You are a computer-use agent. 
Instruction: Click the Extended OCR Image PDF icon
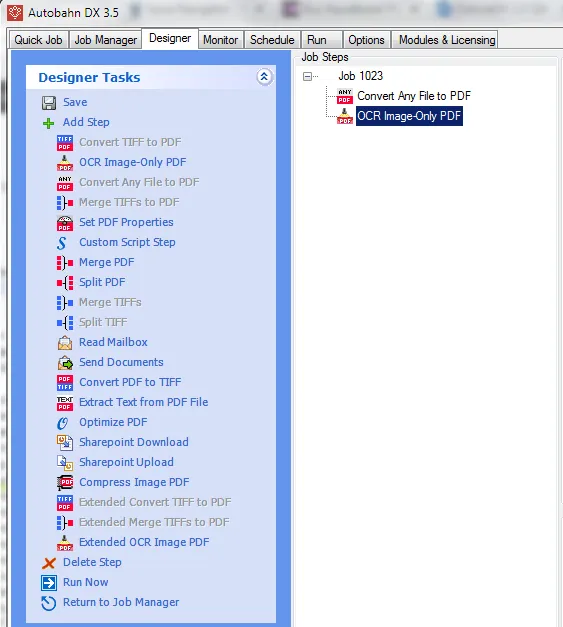coord(65,543)
